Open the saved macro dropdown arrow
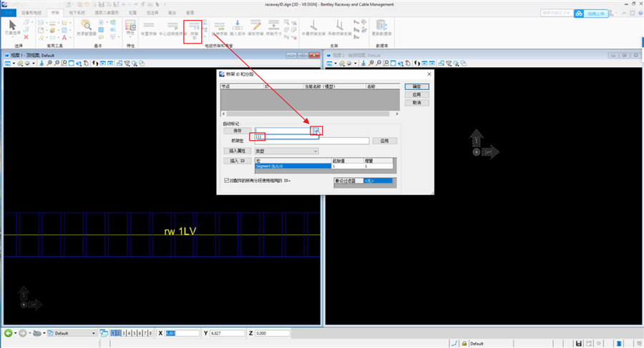This screenshot has height=348, width=644. (316, 131)
